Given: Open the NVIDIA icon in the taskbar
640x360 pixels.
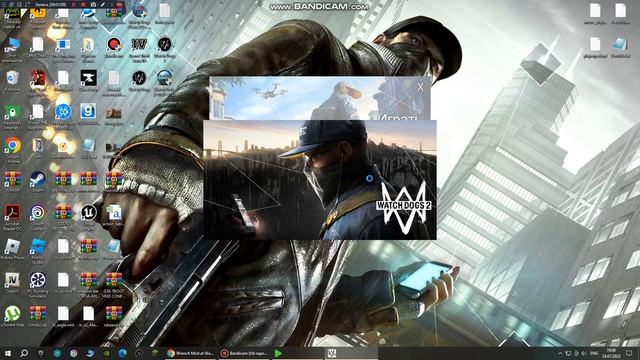Looking at the screenshot, I should 106,353.
